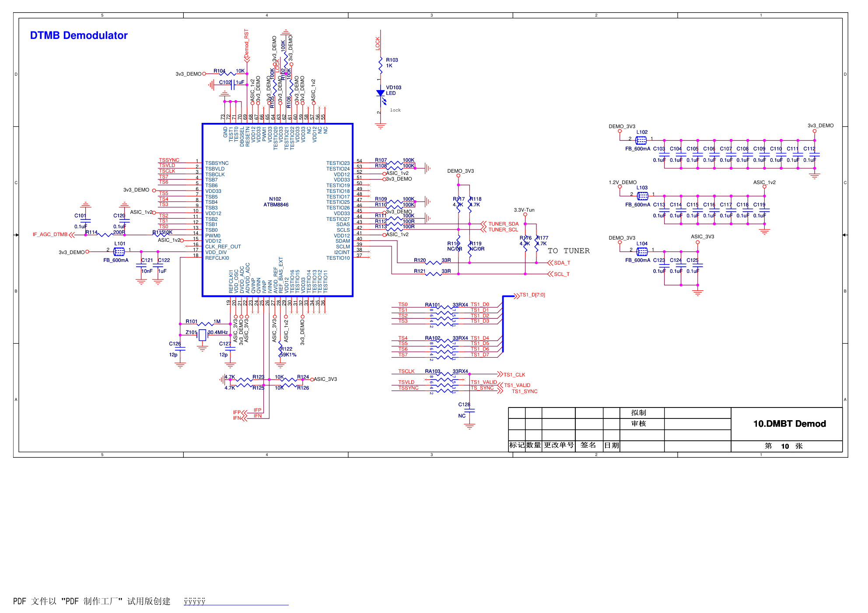868x613 pixels.
Task: Select the L101 ferrite bead symbol
Action: [x=119, y=251]
